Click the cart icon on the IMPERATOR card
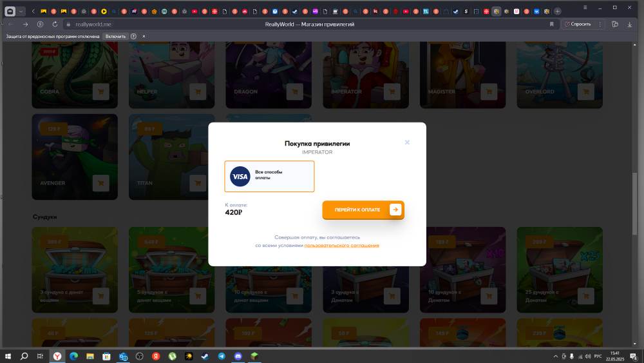Screen dimensions: 644x363 [x=392, y=92]
